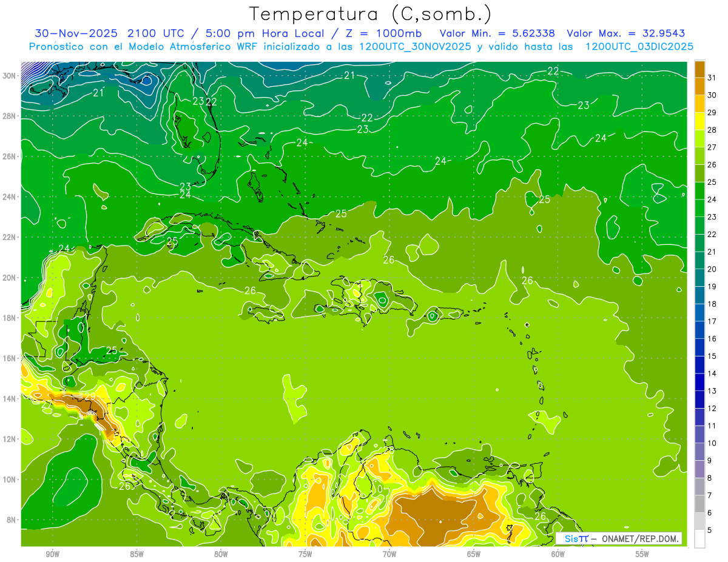Click the color scale value '7'
Image resolution: width=728 pixels, height=562 pixels.
coord(710,495)
